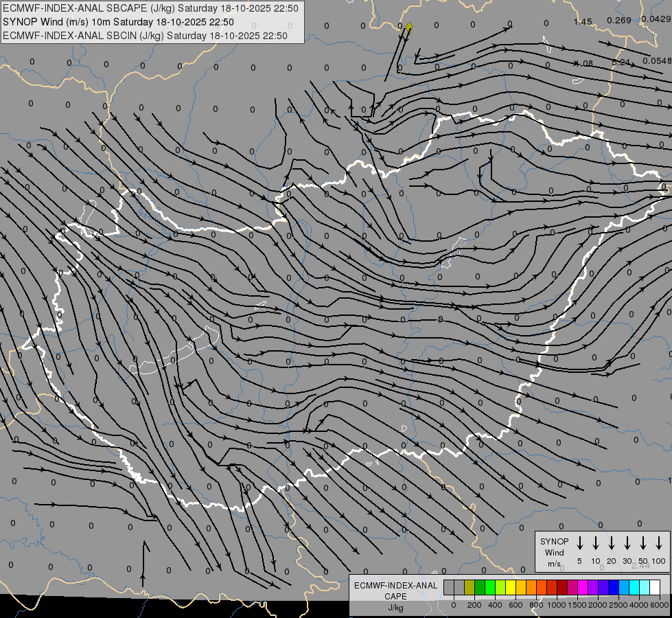Select the pure blue CAPE legend swatch
The image size is (672, 618).
tap(614, 587)
